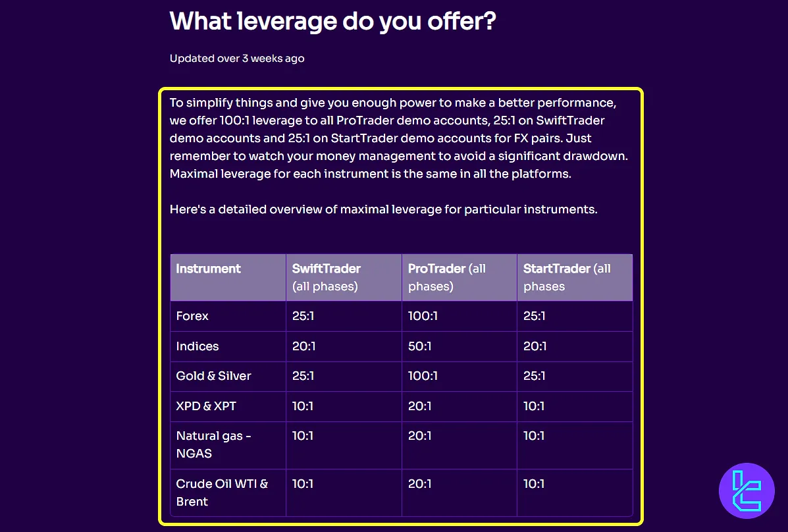This screenshot has height=532, width=788.
Task: Click ProTrader's Indices leverage value 50:1
Action: click(x=420, y=346)
